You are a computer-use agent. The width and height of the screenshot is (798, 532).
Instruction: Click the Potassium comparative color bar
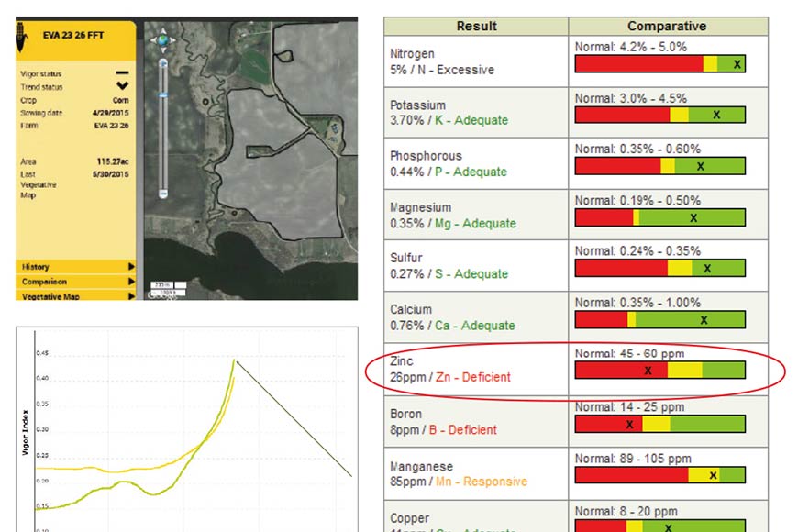click(659, 115)
